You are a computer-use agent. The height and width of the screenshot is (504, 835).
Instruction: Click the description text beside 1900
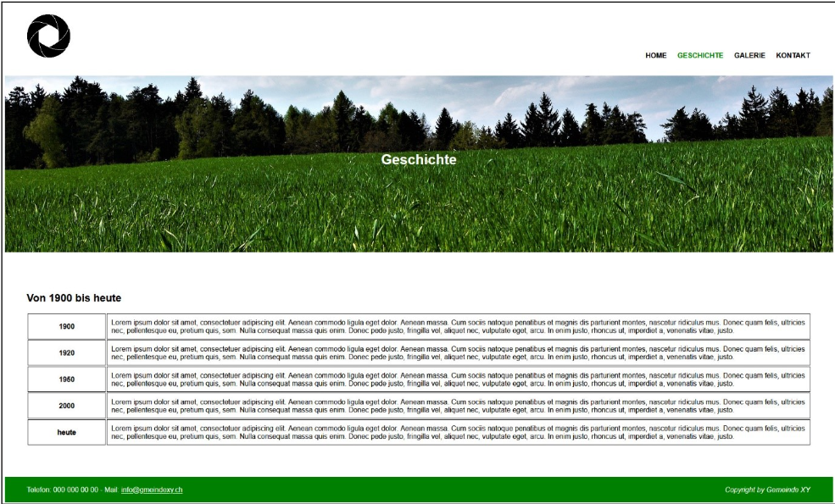[458, 327]
